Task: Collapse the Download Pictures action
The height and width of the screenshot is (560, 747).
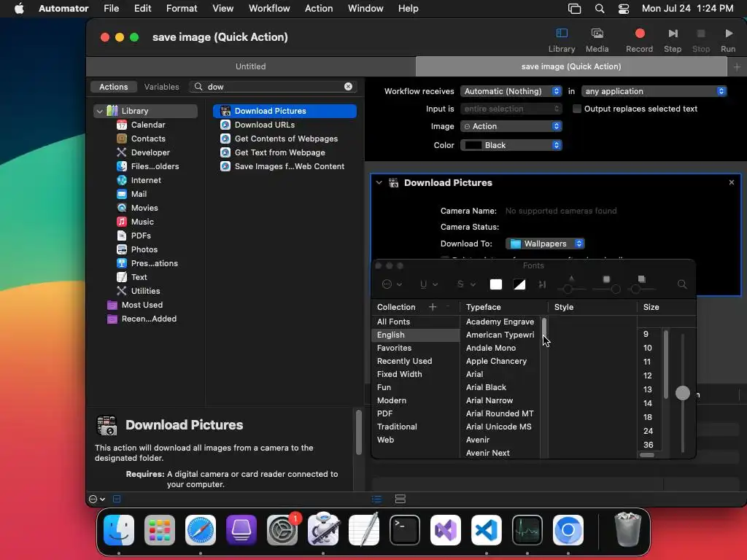Action: [379, 182]
